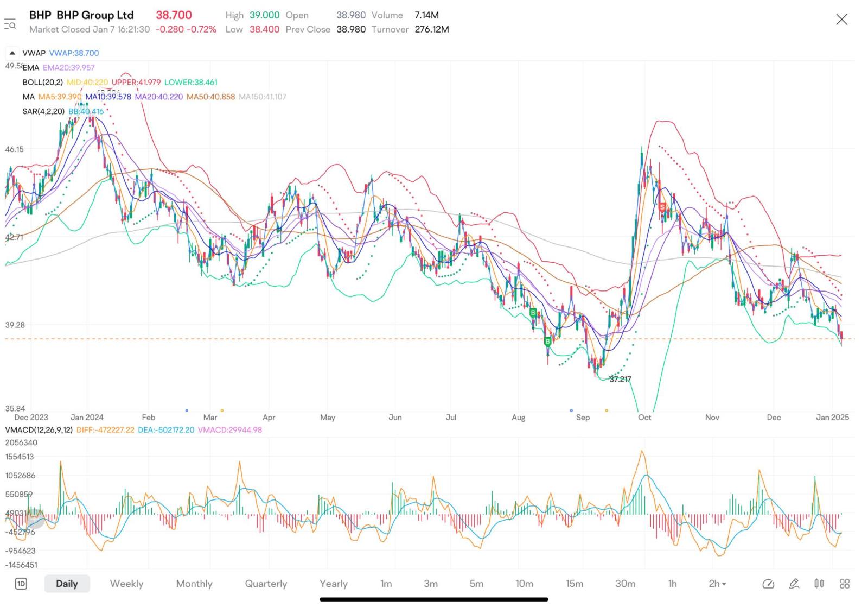Click the DEA:-502172.20 value
The width and height of the screenshot is (868, 607).
tap(166, 429)
